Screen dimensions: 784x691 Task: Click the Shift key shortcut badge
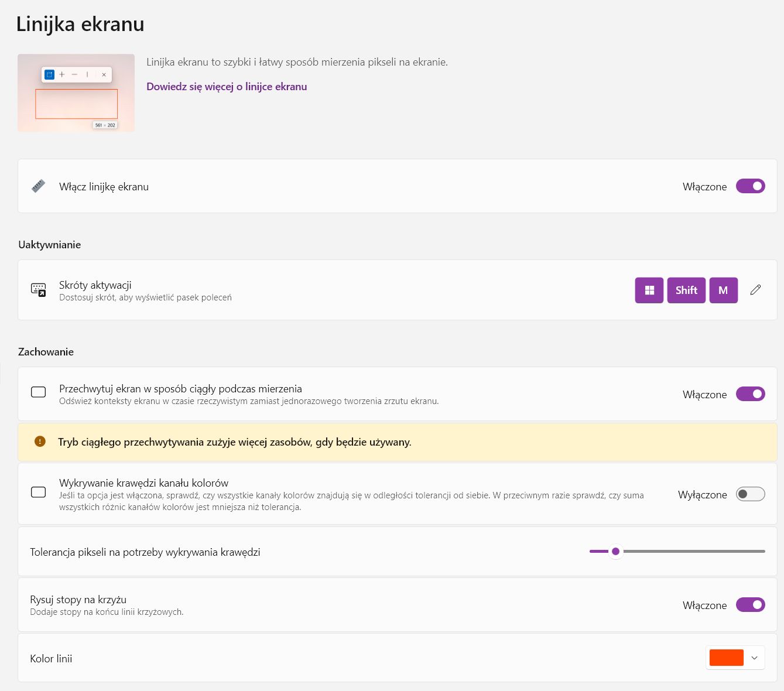(x=686, y=290)
